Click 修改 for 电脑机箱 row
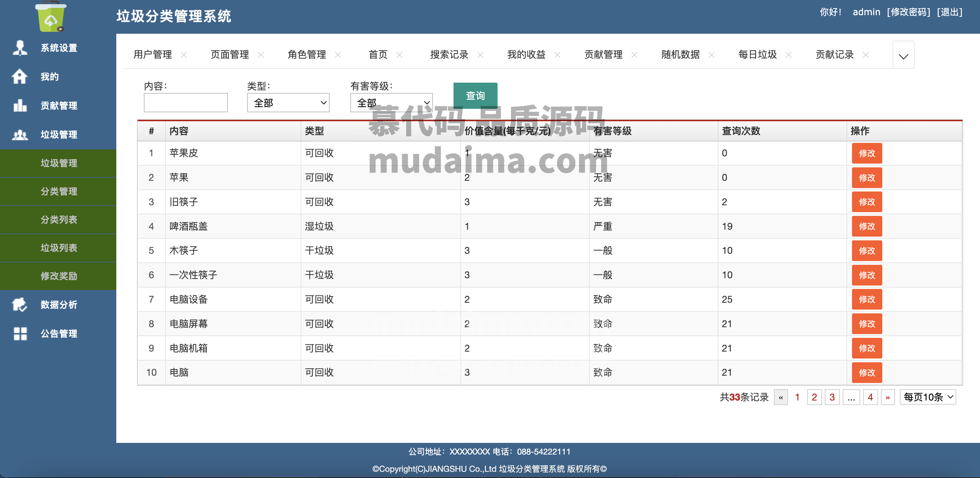 click(x=867, y=348)
